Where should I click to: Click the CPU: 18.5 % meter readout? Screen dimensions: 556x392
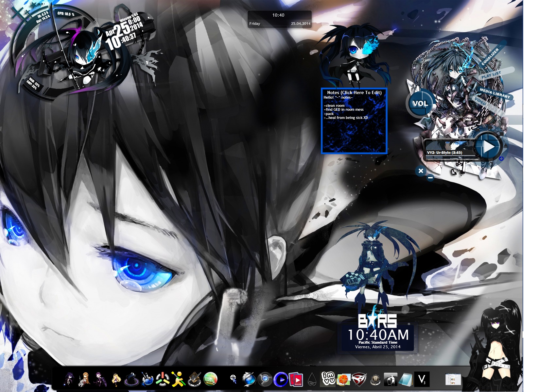(x=66, y=14)
